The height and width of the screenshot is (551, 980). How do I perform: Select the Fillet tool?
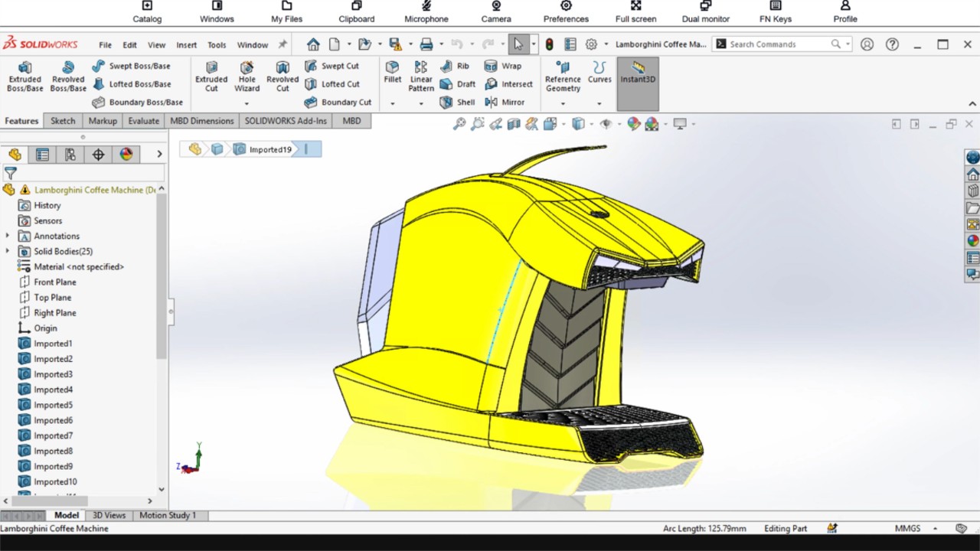coord(392,73)
